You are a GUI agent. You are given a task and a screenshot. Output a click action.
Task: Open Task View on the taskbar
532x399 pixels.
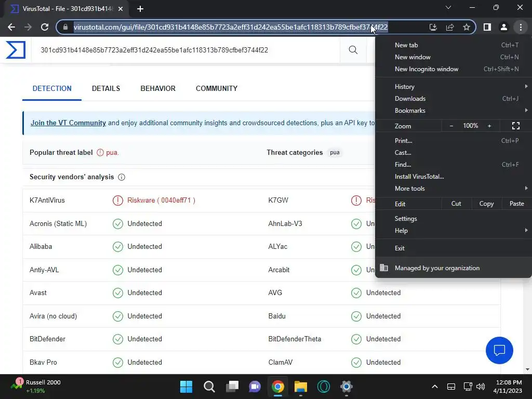pos(232,387)
